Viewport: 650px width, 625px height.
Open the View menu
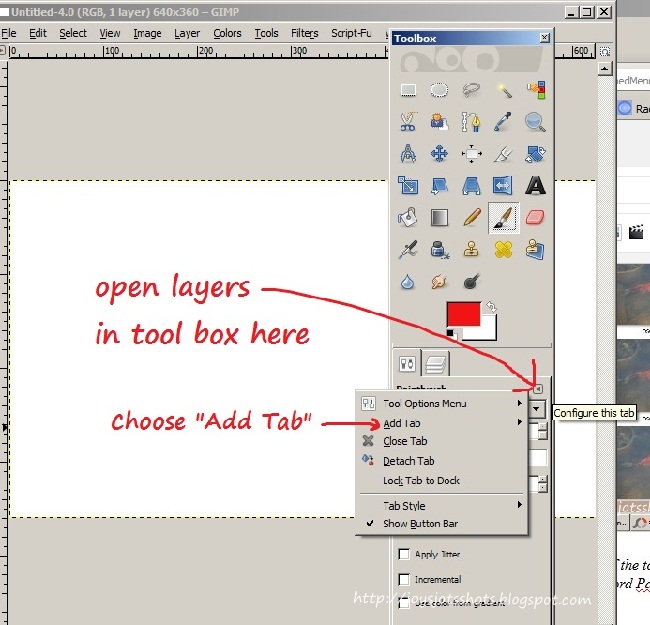tap(110, 33)
